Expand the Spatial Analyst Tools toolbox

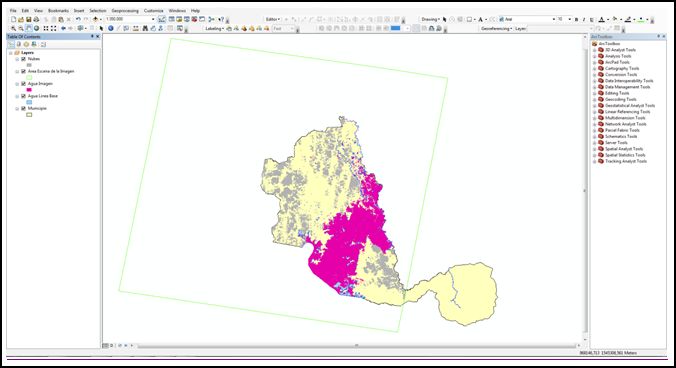click(x=595, y=149)
